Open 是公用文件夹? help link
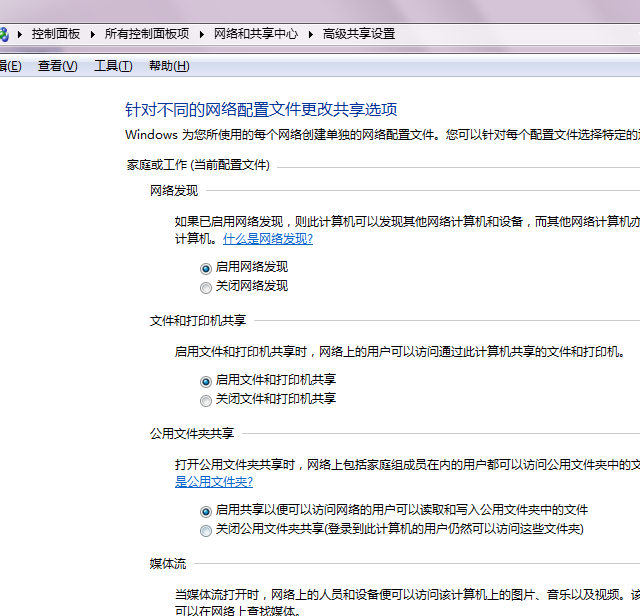Viewport: 640px width, 616px height. [x=214, y=482]
